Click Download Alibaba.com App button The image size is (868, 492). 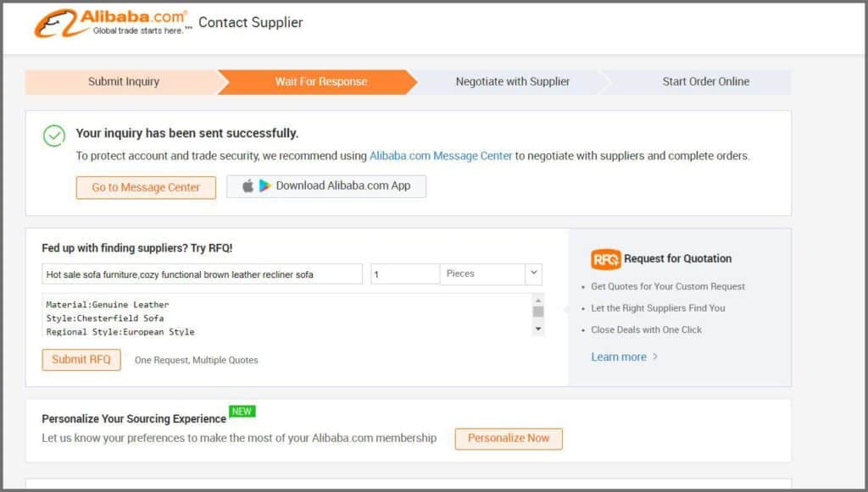(326, 186)
